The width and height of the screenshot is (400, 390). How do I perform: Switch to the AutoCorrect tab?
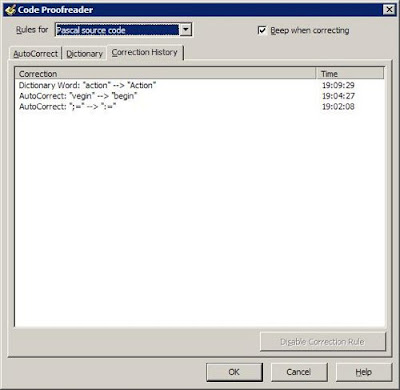point(35,54)
